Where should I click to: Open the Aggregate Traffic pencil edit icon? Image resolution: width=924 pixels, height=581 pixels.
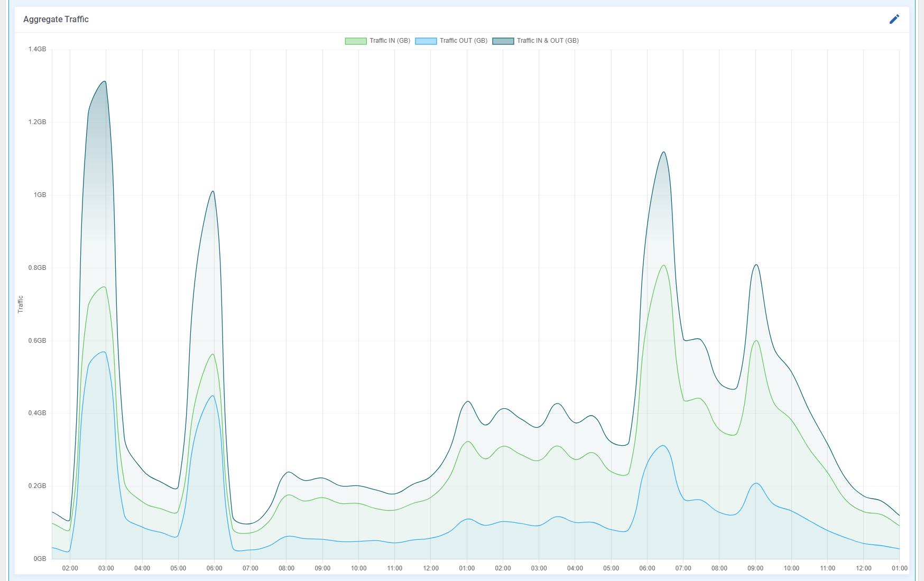pyautogui.click(x=894, y=19)
